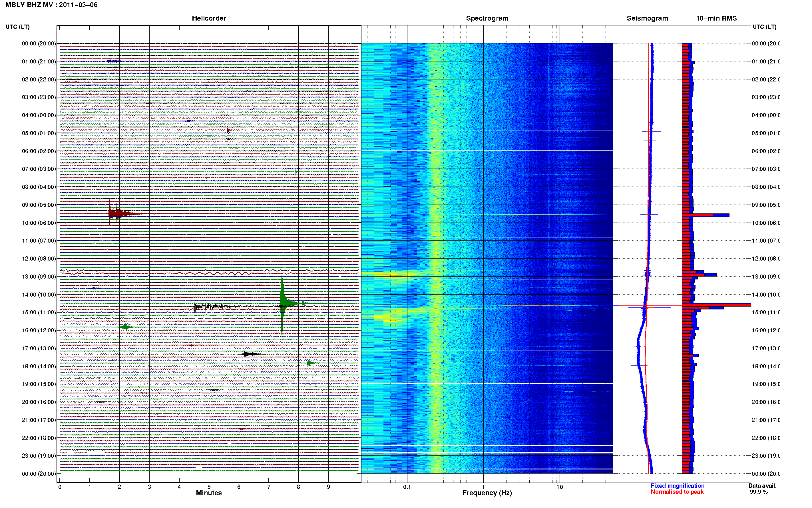Click left time label 17:00 (13:00)

[39, 348]
